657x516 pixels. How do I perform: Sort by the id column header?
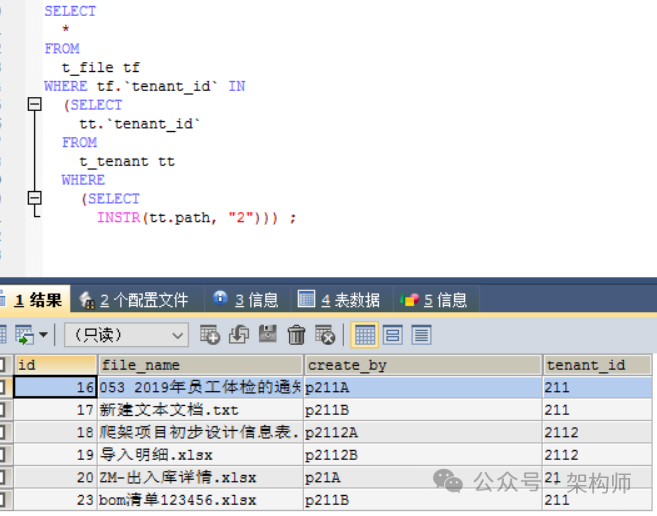click(x=56, y=365)
